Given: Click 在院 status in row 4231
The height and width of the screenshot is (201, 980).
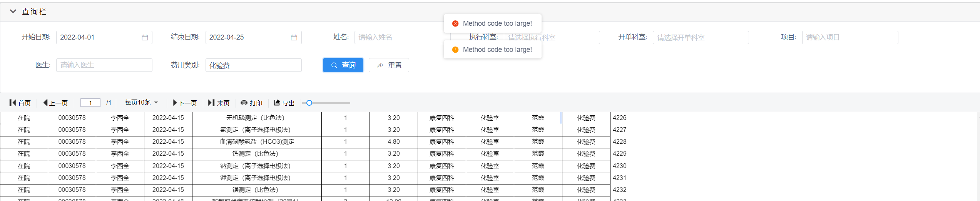Looking at the screenshot, I should coord(24,178).
